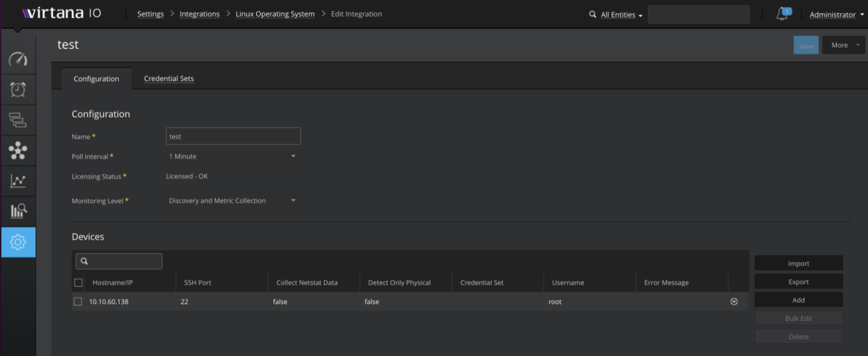This screenshot has height=356, width=868.
Task: Click the settings gear sidebar icon
Action: tap(18, 242)
